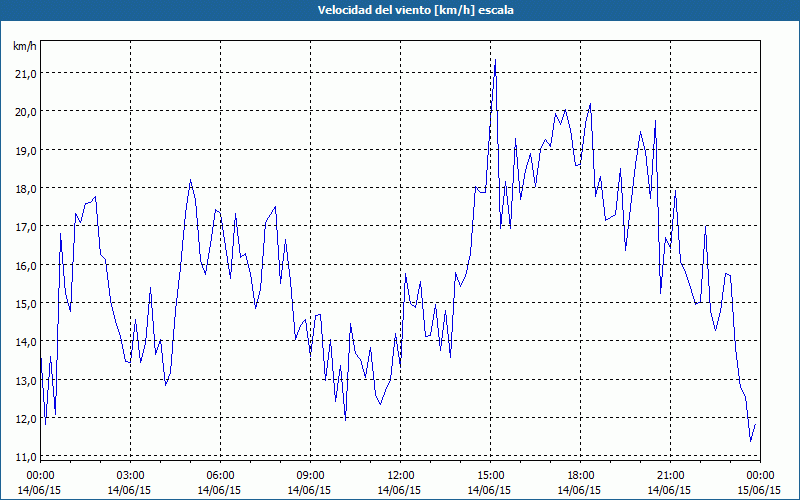Viewport: 800px width, 500px height.
Task: Select the '21:00' x-axis time
Action: 670,476
